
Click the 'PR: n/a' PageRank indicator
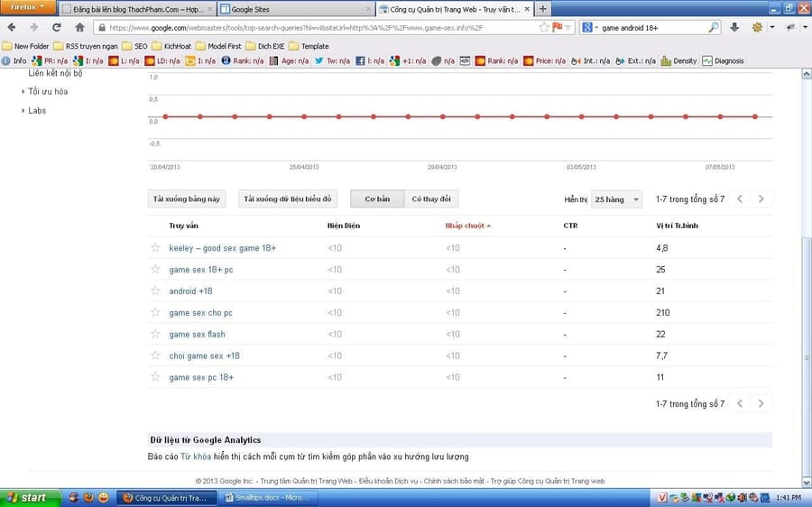(x=50, y=60)
